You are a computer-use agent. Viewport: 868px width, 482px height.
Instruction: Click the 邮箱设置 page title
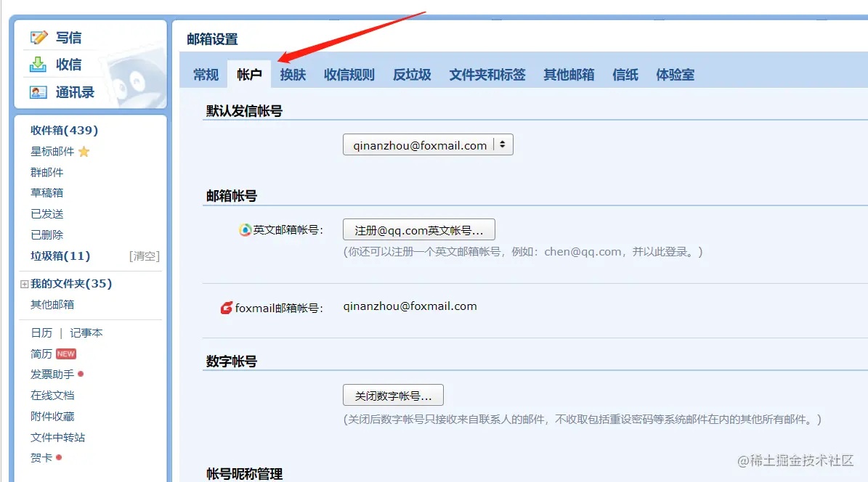(x=213, y=39)
